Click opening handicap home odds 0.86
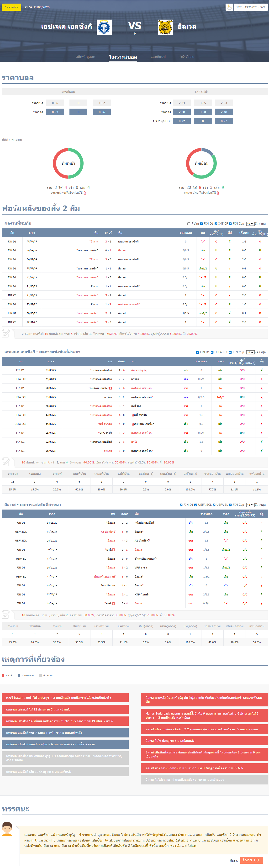This screenshot has height=868, width=269. tap(55, 103)
